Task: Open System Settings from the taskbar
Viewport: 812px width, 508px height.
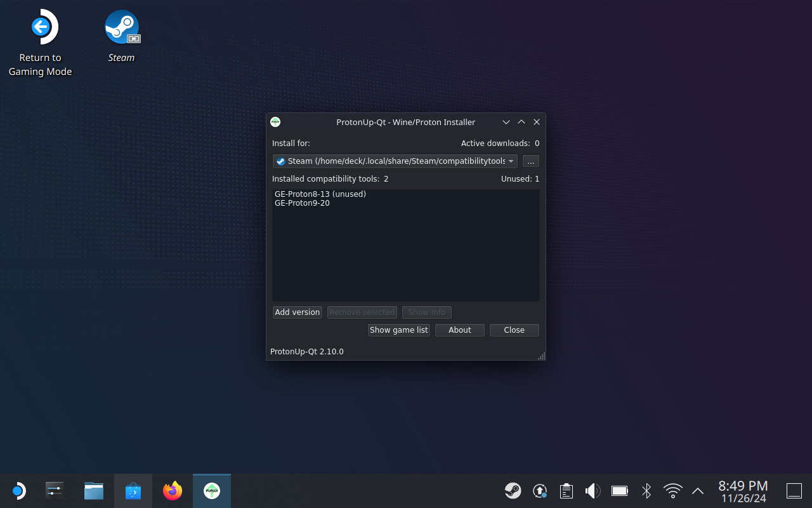Action: click(55, 491)
